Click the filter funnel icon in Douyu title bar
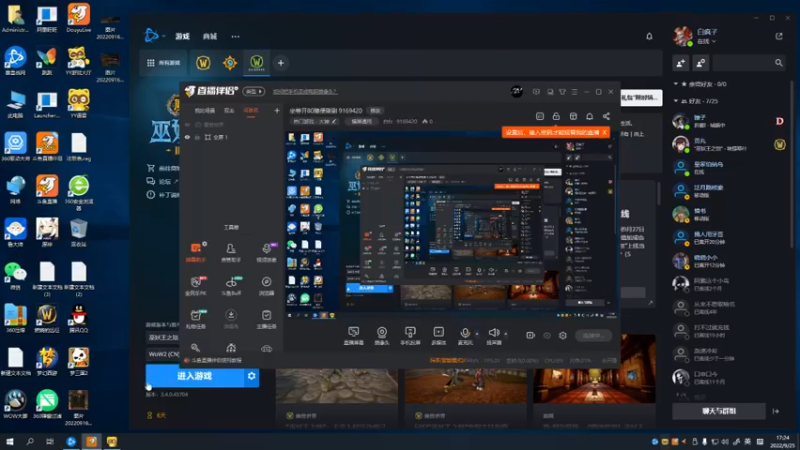800x450 pixels. click(x=562, y=92)
